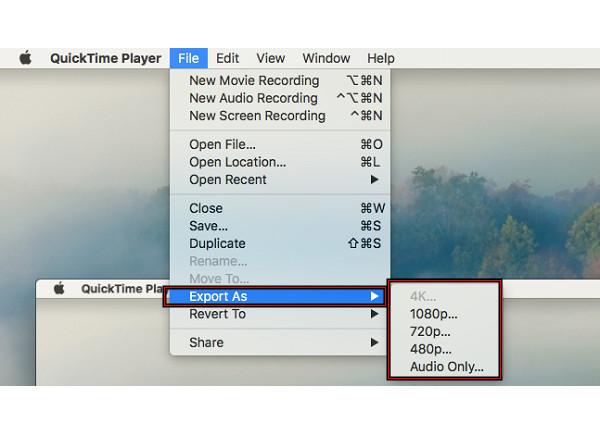Export video as 720p…
Image resolution: width=600 pixels, height=434 pixels.
[x=430, y=331]
